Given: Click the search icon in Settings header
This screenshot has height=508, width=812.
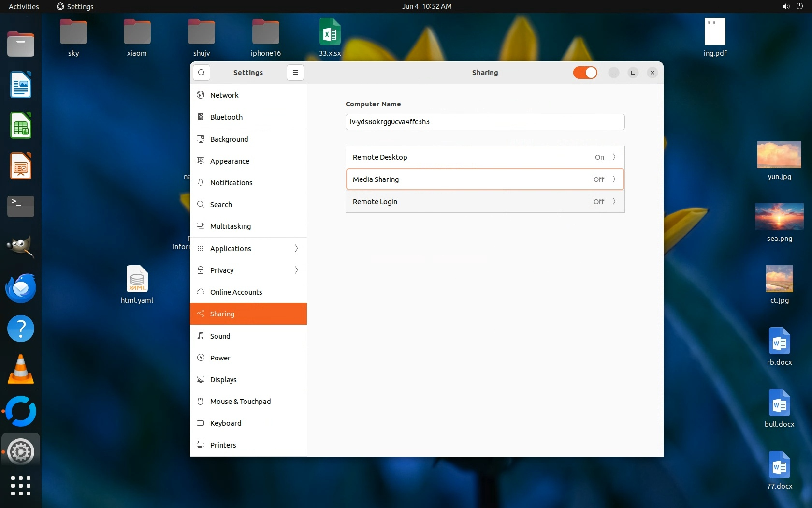Looking at the screenshot, I should (202, 73).
